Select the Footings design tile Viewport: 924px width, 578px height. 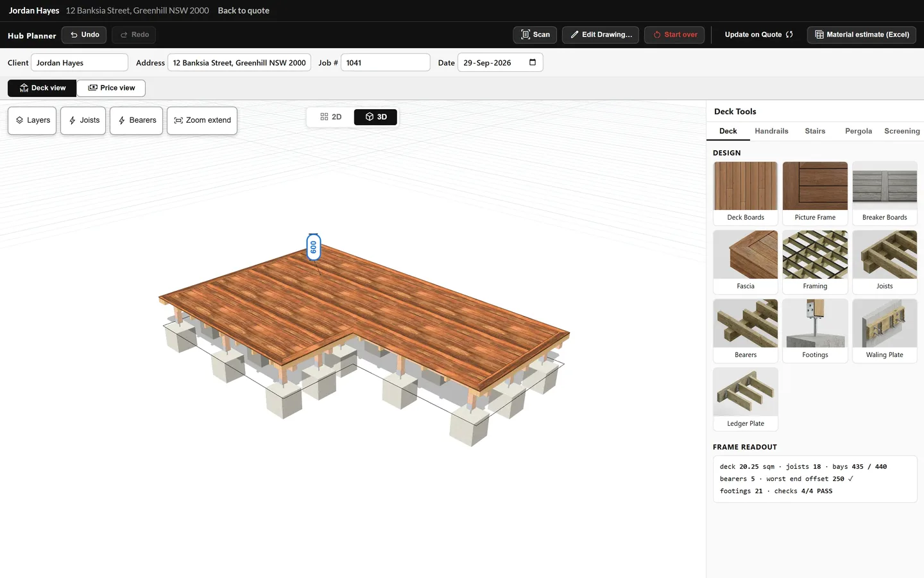coord(815,331)
